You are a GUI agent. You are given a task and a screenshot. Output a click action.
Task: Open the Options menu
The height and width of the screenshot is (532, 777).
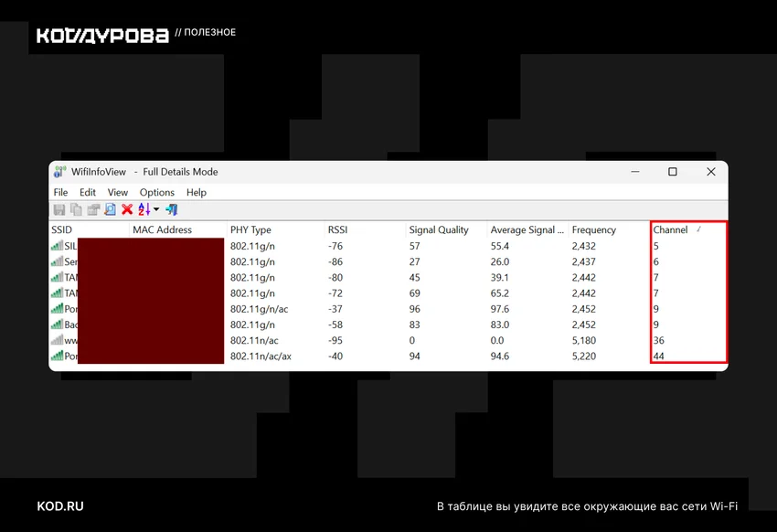click(157, 192)
